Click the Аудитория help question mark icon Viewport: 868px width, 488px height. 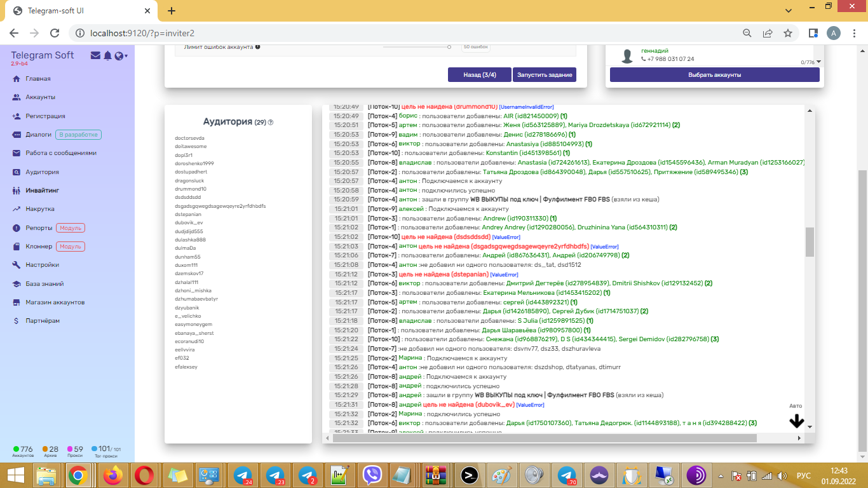coord(271,123)
